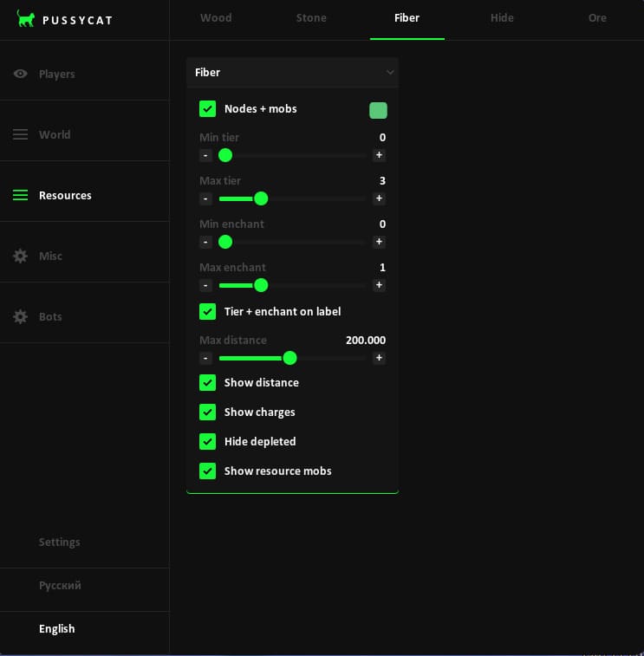Click the Misc gear icon
644x656 pixels.
point(20,256)
